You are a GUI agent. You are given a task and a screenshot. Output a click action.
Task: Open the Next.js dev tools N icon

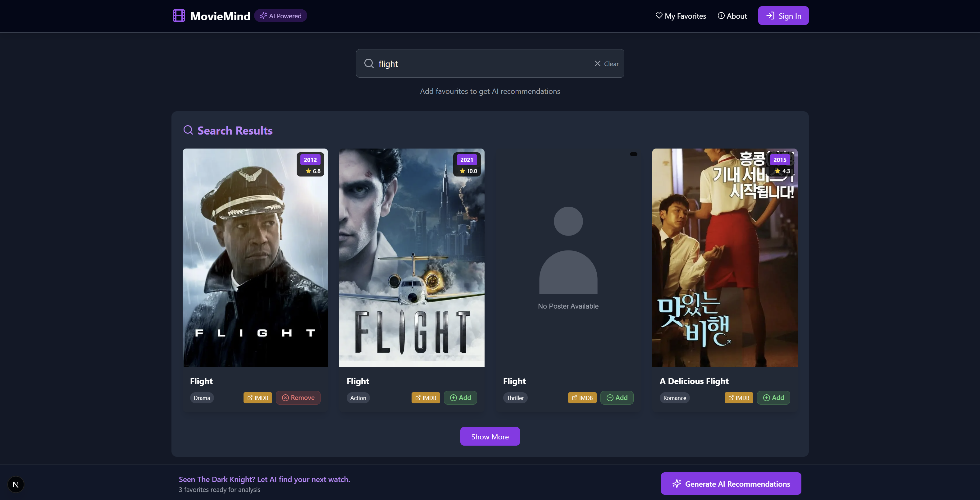16,484
